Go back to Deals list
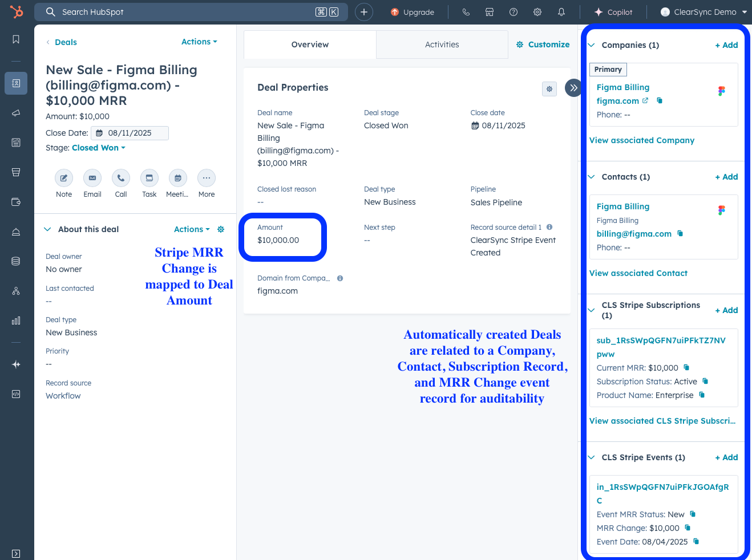The height and width of the screenshot is (560, 752). click(x=62, y=42)
